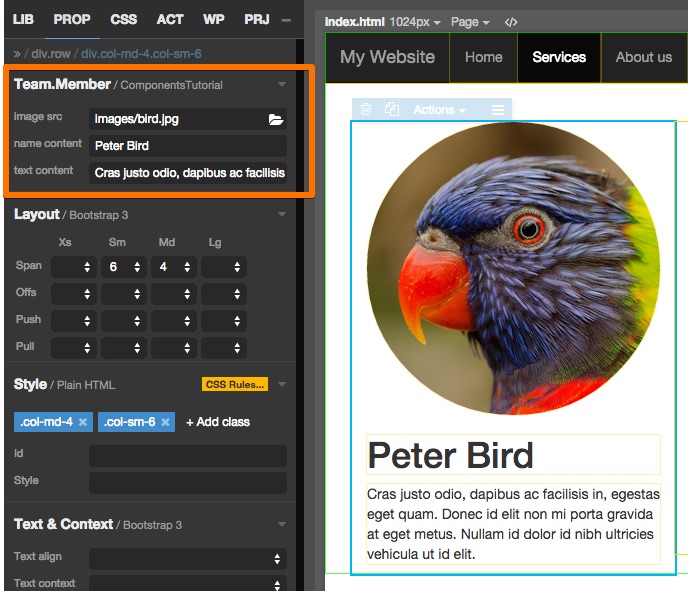Switch to the PROP tab
The height and width of the screenshot is (591, 688).
tap(72, 19)
